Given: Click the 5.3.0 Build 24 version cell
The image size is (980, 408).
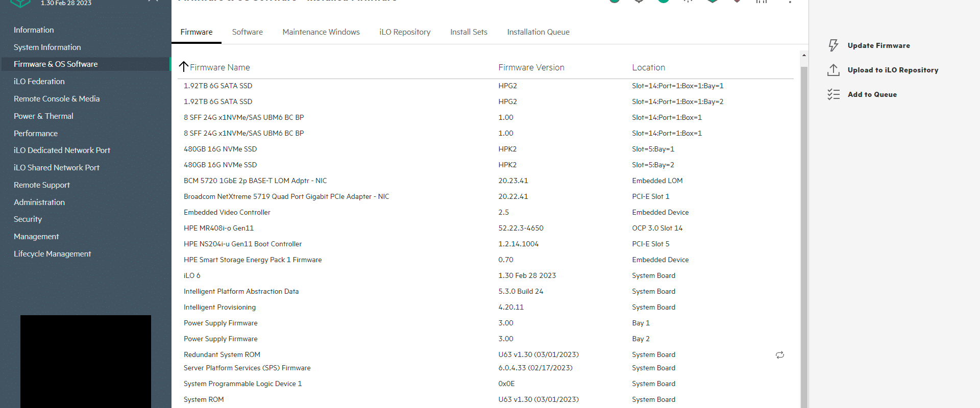Looking at the screenshot, I should (521, 291).
